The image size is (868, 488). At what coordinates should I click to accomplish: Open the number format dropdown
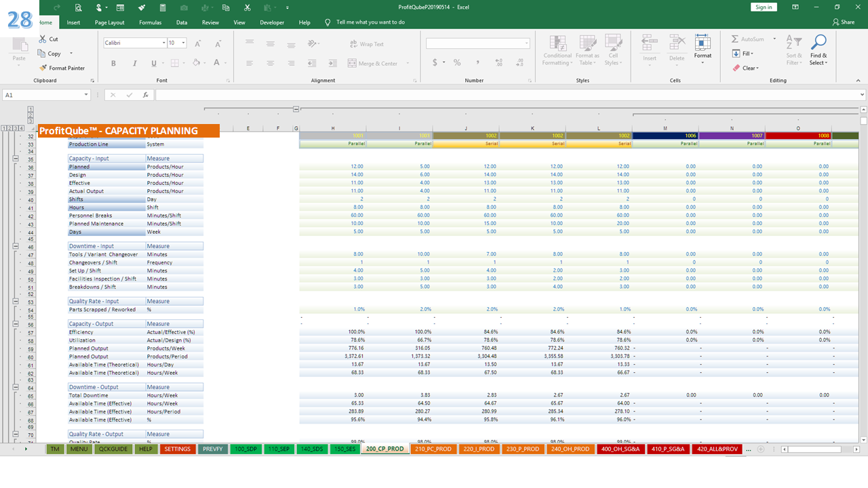click(x=526, y=43)
